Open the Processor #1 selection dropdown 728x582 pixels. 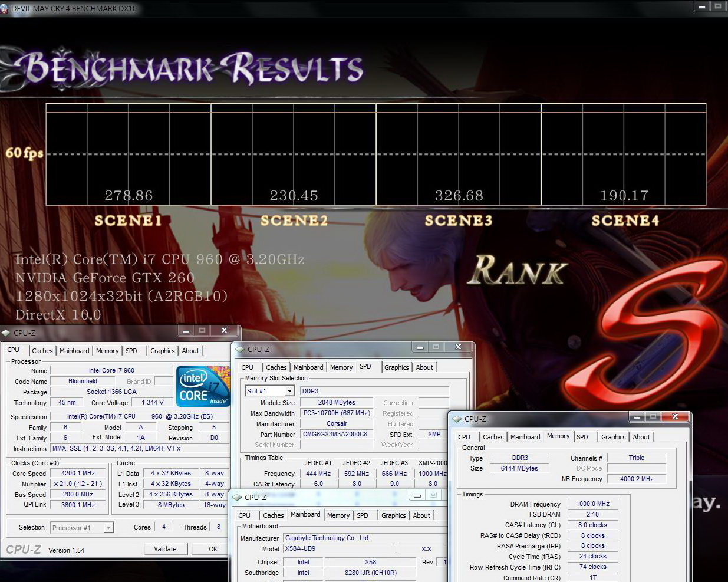[108, 528]
